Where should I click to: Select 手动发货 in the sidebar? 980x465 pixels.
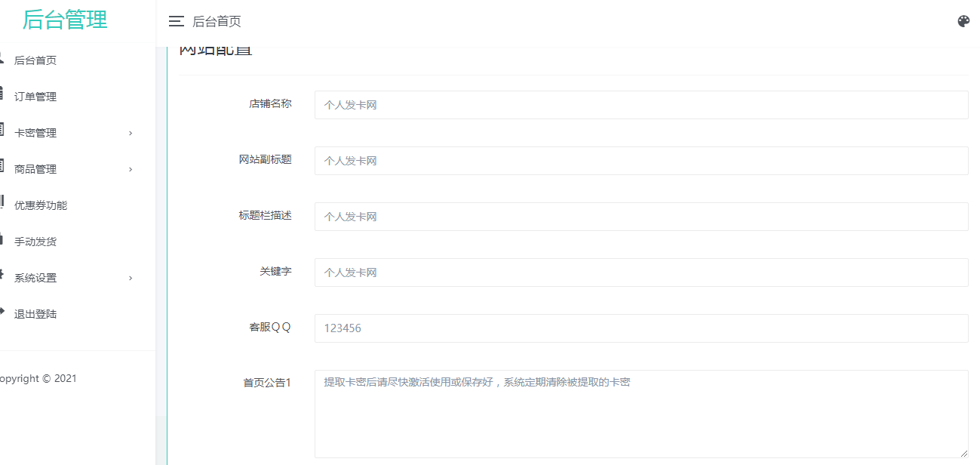35,242
